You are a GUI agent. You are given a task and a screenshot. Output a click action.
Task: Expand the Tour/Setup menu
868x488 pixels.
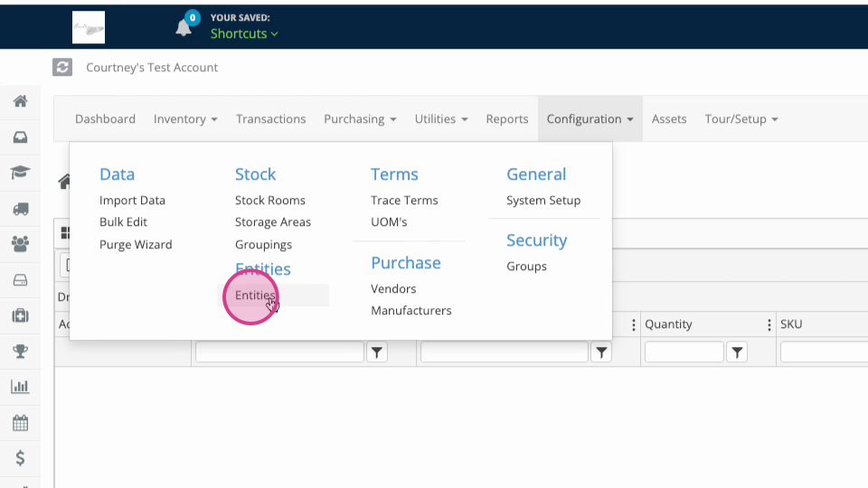click(x=741, y=119)
